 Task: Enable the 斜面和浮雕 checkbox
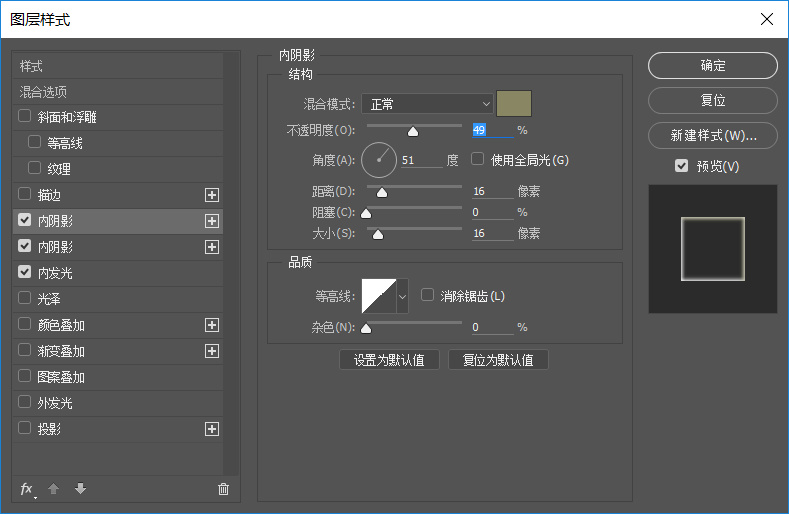coord(25,117)
